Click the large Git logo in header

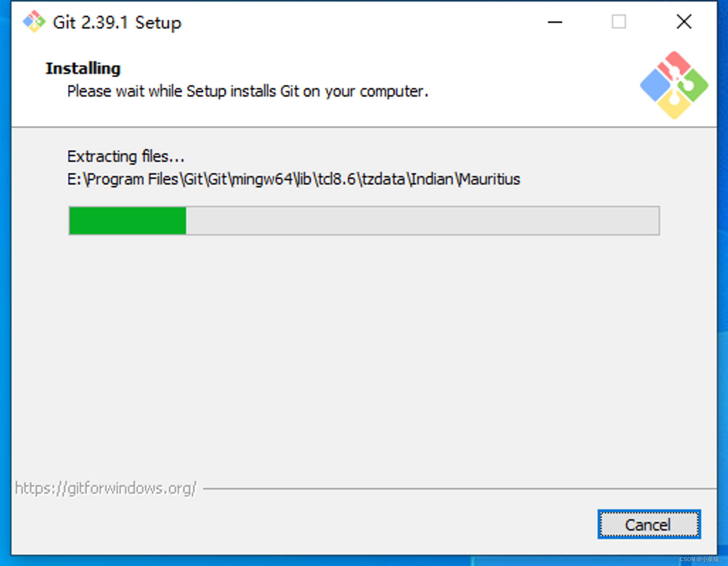pyautogui.click(x=674, y=85)
